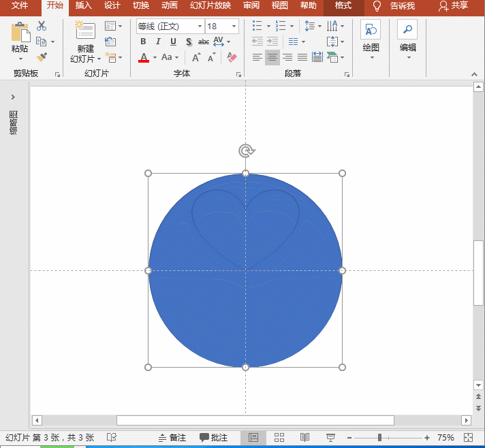
Task: Switch to the Insert tab
Action: [x=84, y=5]
